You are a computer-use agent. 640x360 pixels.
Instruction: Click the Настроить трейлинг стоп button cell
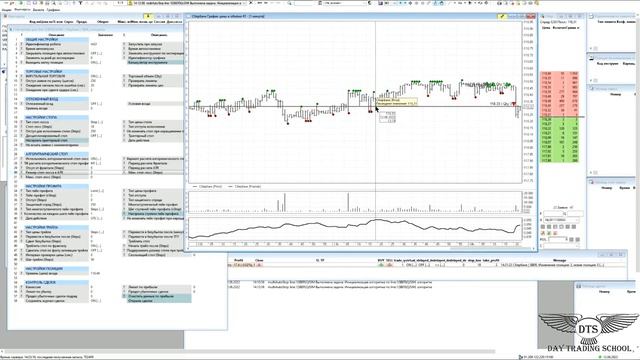(x=56, y=140)
